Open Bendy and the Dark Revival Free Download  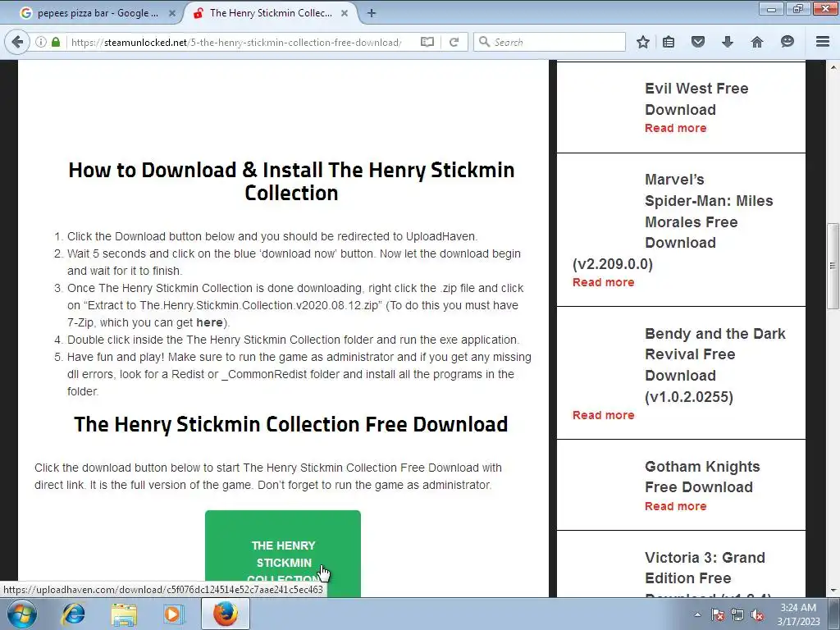click(x=714, y=365)
